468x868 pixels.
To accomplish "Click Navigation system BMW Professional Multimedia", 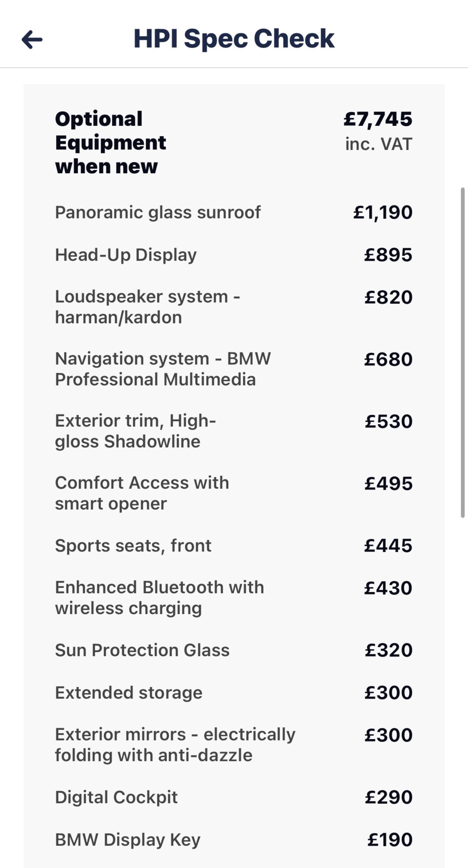I will pyautogui.click(x=163, y=369).
